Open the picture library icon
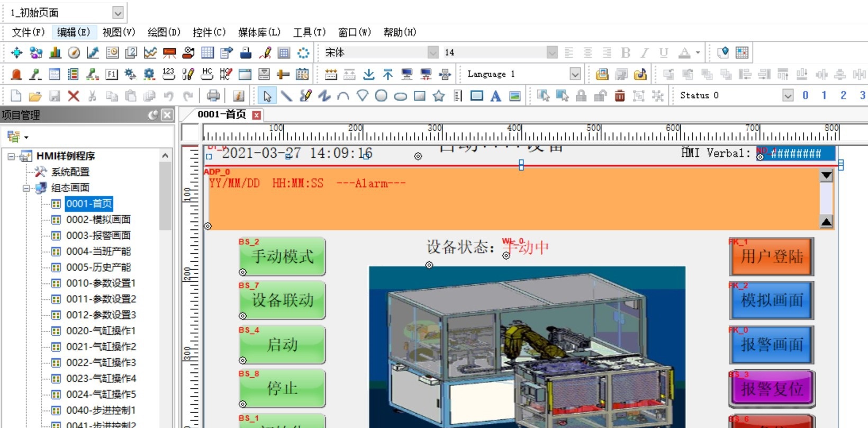Viewport: 868px width, 428px height. point(602,74)
